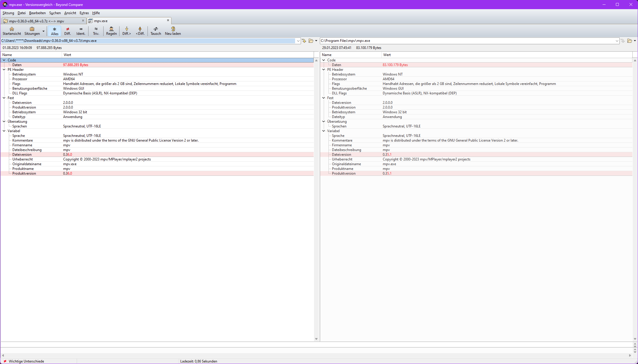Image resolution: width=638 pixels, height=364 pixels.
Task: Toggle the Alles show-all filter
Action: pyautogui.click(x=55, y=31)
